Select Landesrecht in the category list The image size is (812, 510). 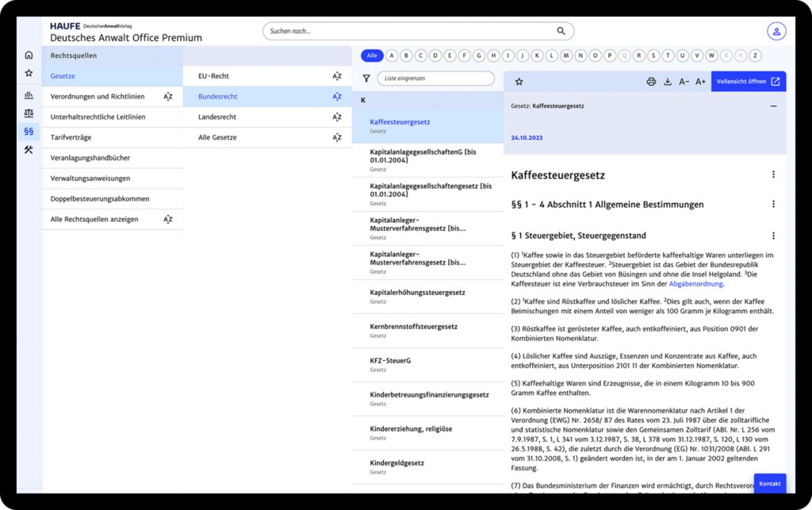point(217,117)
